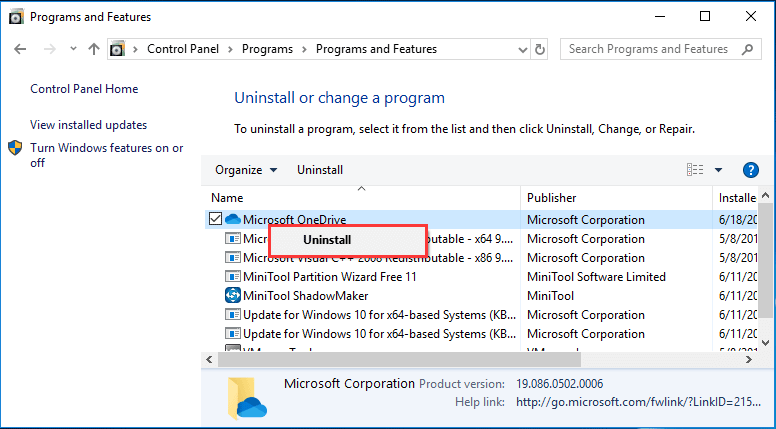Click the horizontal scrollbar thumb
Viewport: 776px width, 429px height.
point(399,360)
